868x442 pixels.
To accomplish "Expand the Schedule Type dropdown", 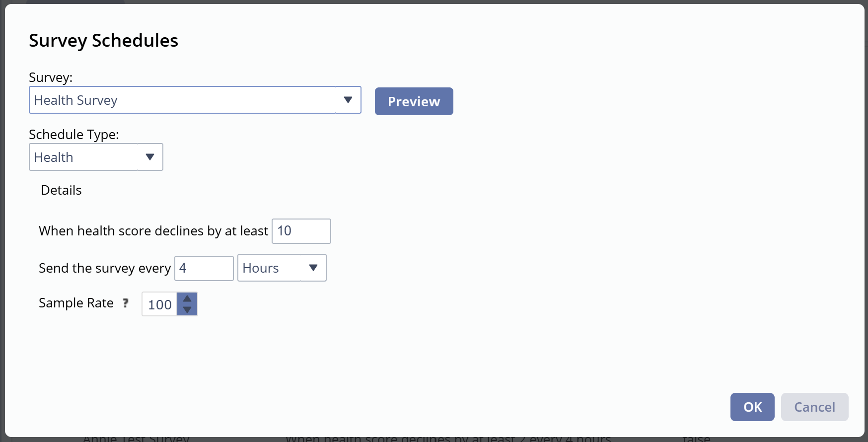I will 96,157.
